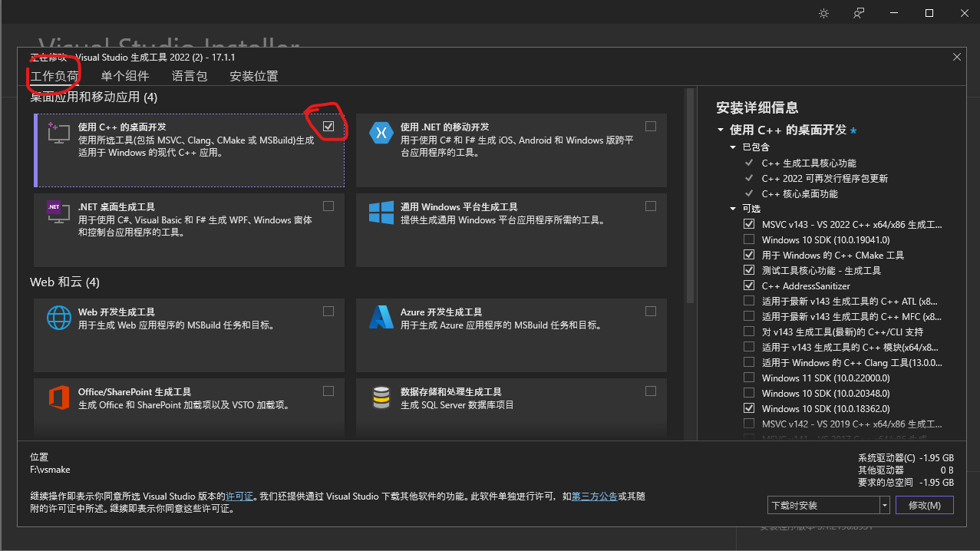The height and width of the screenshot is (551, 980).
Task: Check the C++/CLI support for v143 option
Action: 749,332
